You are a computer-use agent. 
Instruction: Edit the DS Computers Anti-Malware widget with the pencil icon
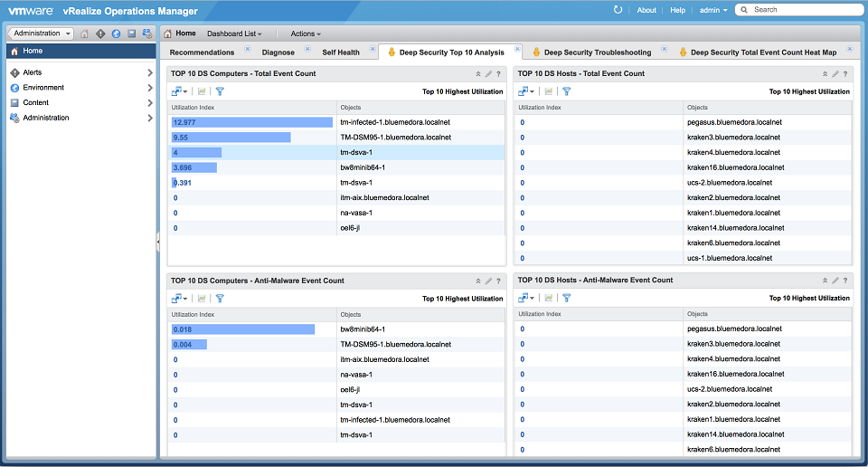coord(488,281)
